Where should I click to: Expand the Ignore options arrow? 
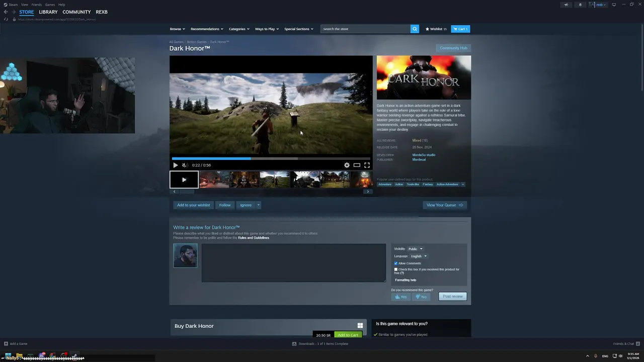(258, 205)
